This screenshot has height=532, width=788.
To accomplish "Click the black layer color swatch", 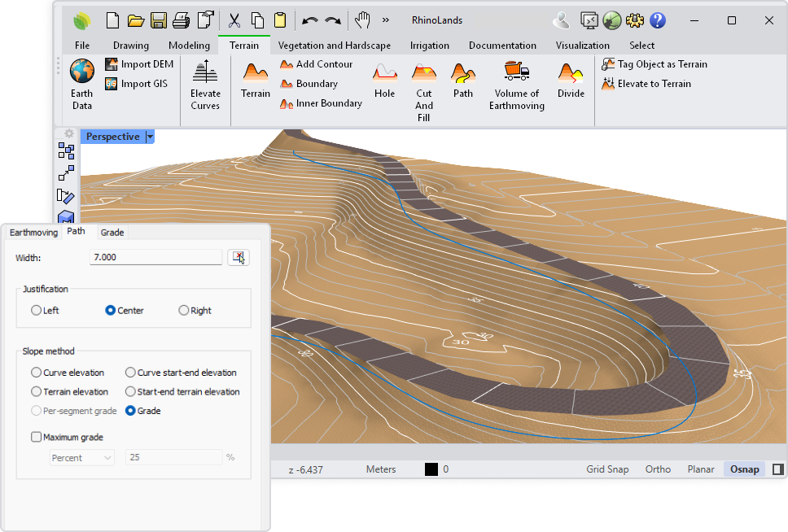I will [x=431, y=469].
